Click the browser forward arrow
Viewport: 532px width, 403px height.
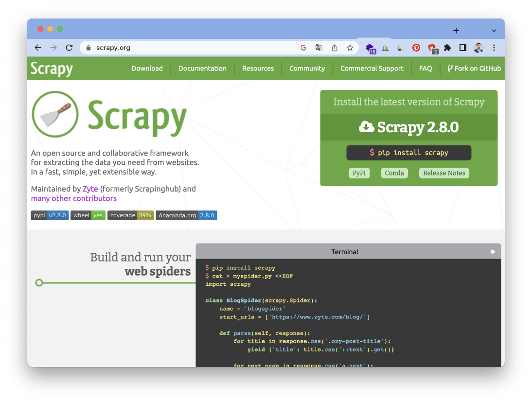click(x=53, y=48)
